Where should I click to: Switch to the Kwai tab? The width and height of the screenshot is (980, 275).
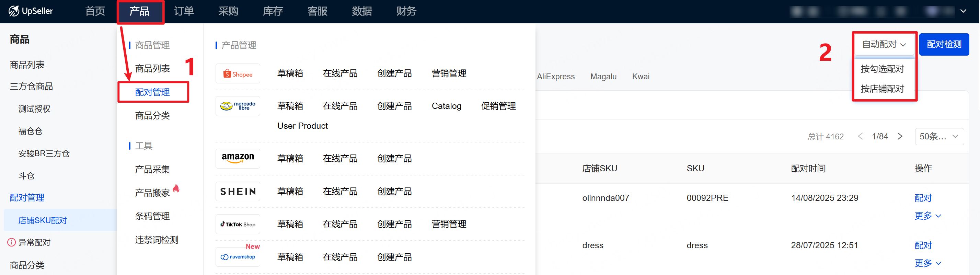coord(641,77)
